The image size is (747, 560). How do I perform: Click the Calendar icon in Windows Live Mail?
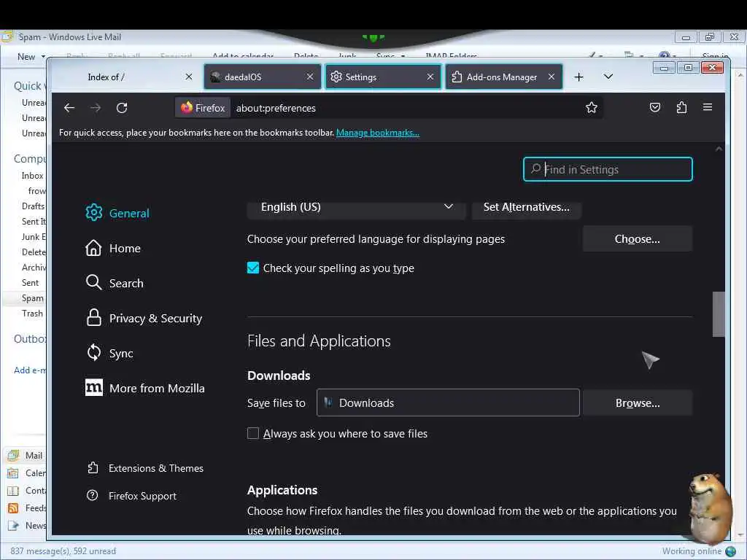click(13, 472)
